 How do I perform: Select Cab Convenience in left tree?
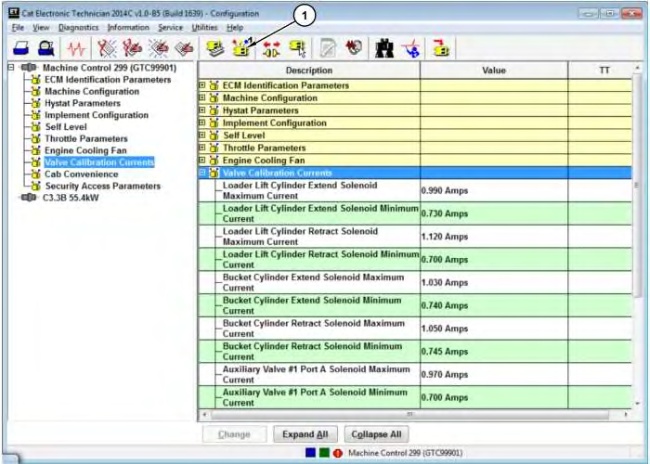click(x=81, y=174)
